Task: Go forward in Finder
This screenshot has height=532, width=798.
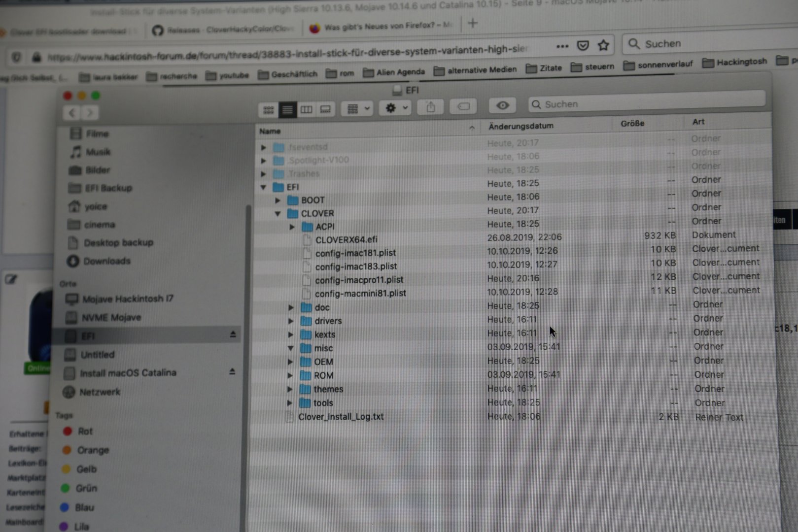Action: click(x=90, y=113)
